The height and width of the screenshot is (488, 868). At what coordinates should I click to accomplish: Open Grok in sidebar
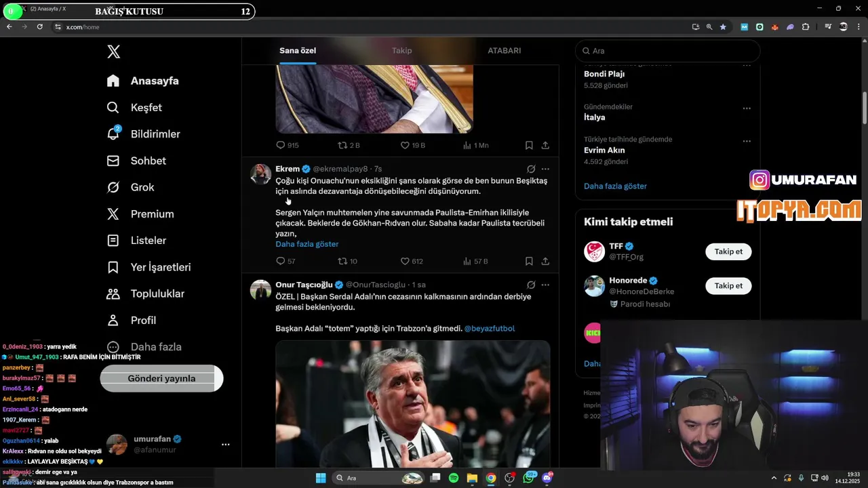[130, 187]
